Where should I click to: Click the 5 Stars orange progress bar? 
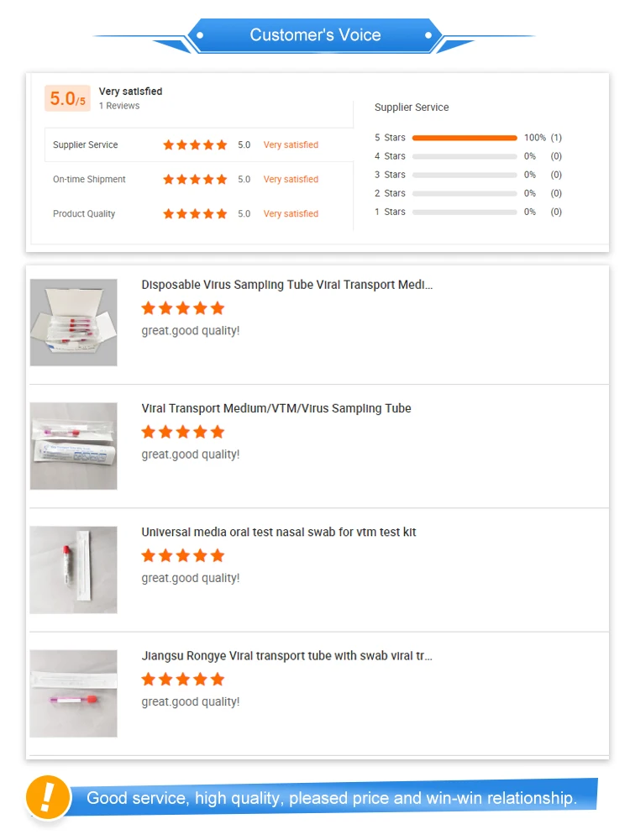pos(465,138)
